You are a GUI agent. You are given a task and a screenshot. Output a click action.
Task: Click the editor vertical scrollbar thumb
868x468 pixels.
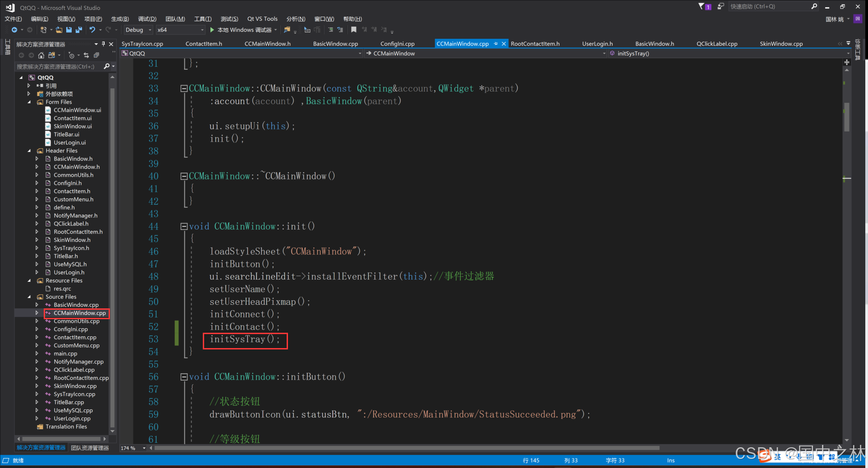click(x=847, y=117)
